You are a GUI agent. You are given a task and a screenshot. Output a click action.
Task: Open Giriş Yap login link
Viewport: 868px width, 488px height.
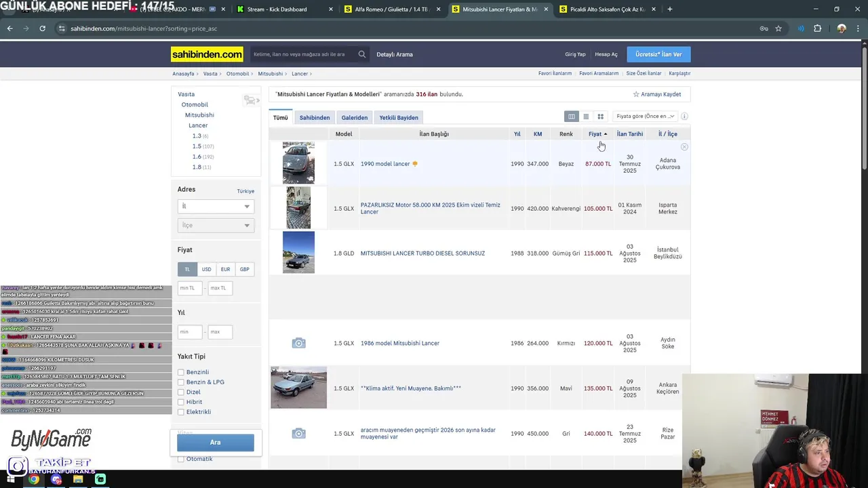pyautogui.click(x=575, y=54)
